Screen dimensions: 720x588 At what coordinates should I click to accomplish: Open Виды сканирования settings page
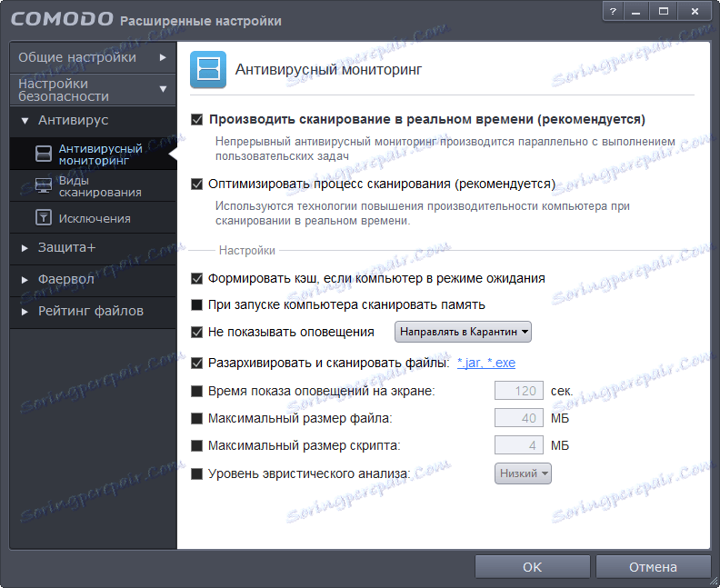[x=93, y=186]
